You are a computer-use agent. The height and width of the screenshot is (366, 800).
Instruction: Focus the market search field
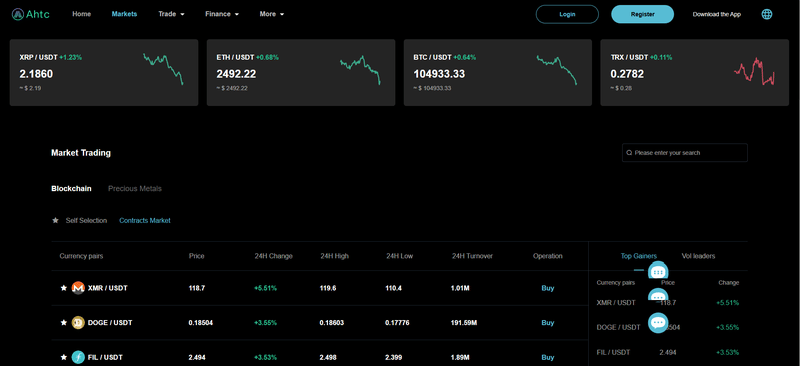click(x=685, y=153)
